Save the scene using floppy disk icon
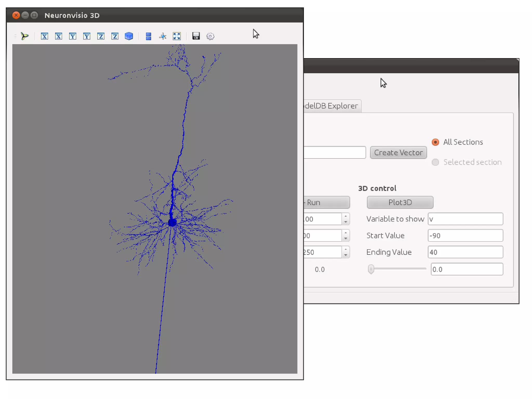 196,36
